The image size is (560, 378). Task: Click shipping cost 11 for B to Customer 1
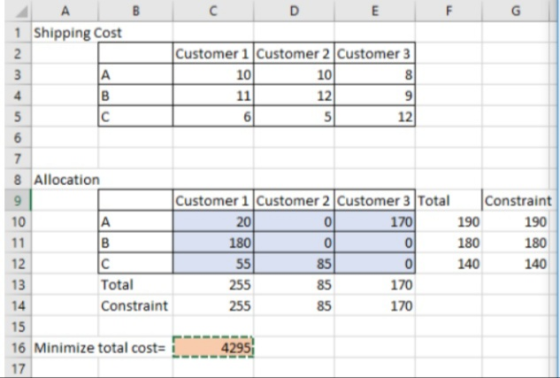(213, 96)
